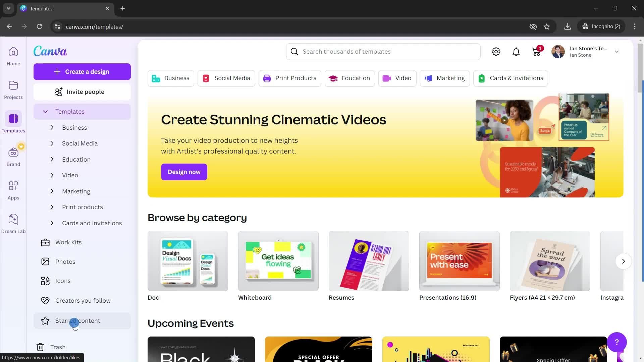Image resolution: width=644 pixels, height=362 pixels.
Task: Click the Photos sidebar icon
Action: [45, 261]
